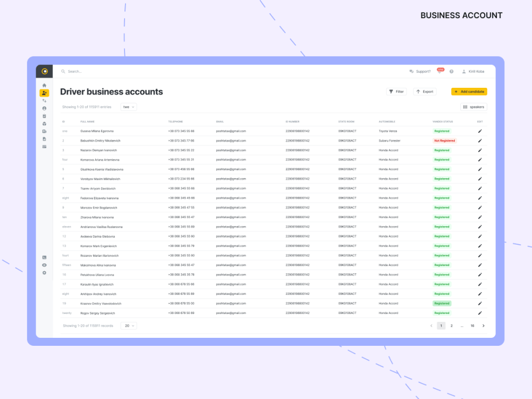This screenshot has width=532, height=399.
Task: Edit the Krasnov Dmitry Vsevolodovich row
Action: [x=480, y=304]
